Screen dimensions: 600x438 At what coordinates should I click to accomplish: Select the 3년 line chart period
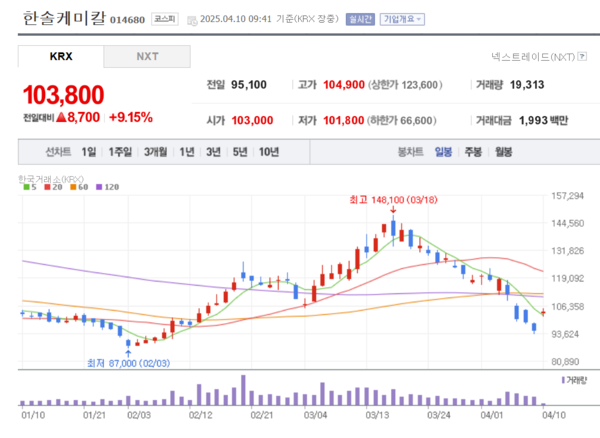point(214,152)
